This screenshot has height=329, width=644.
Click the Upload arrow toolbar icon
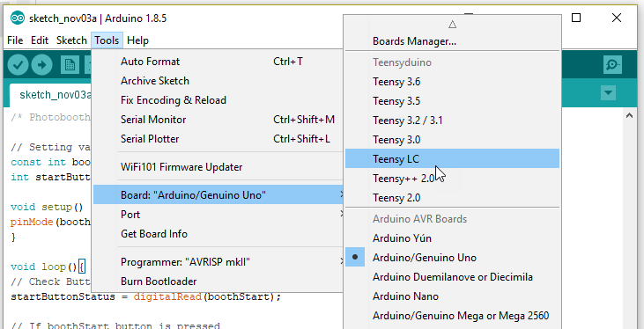click(x=42, y=65)
